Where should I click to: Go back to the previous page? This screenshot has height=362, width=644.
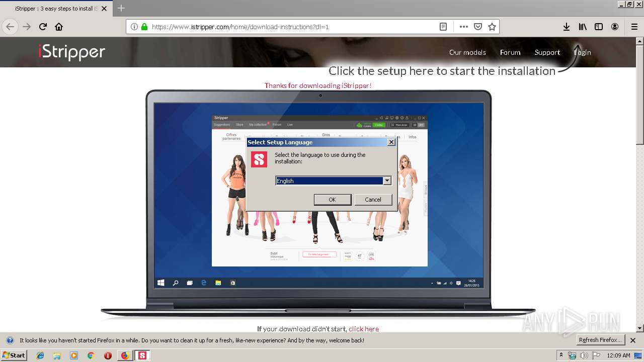pos(10,27)
